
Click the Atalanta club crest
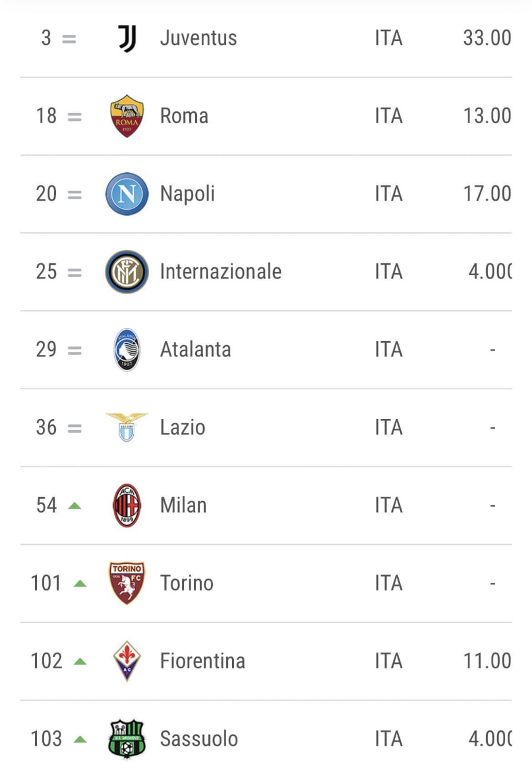(127, 349)
